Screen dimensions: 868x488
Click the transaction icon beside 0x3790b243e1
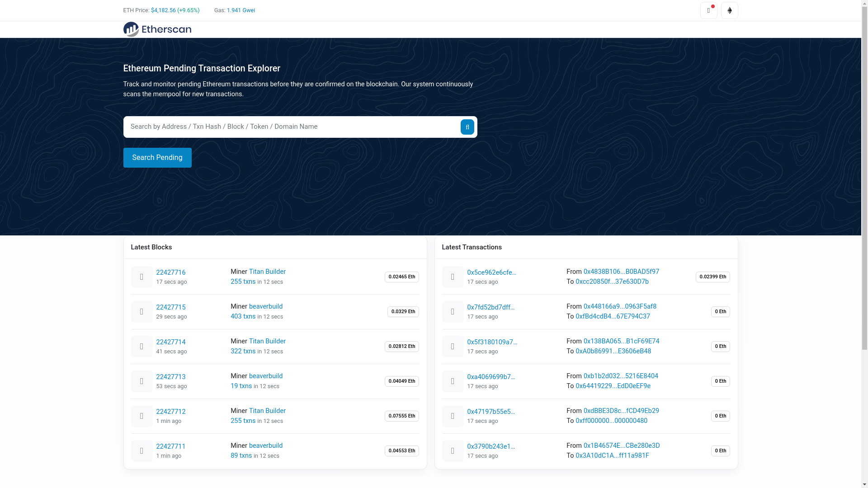click(453, 451)
